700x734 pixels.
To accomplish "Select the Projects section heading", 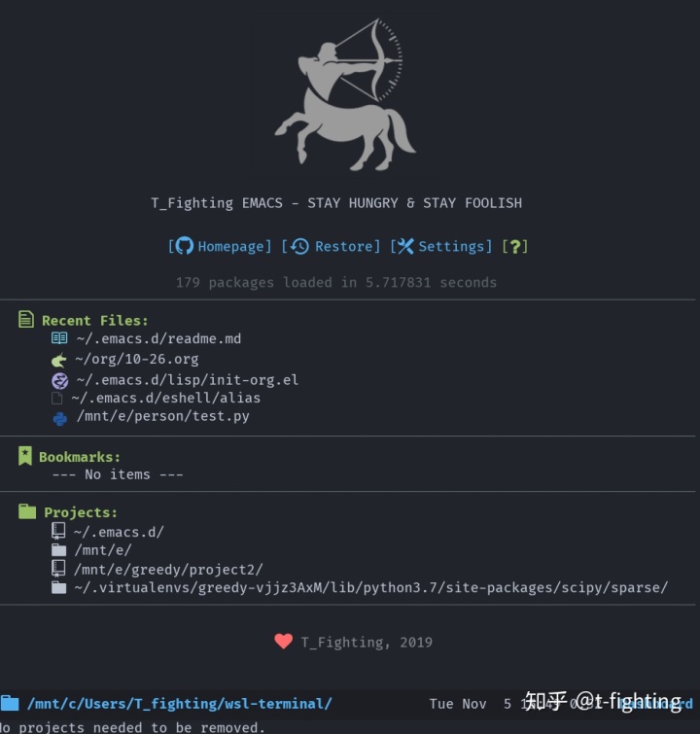I will [x=81, y=512].
